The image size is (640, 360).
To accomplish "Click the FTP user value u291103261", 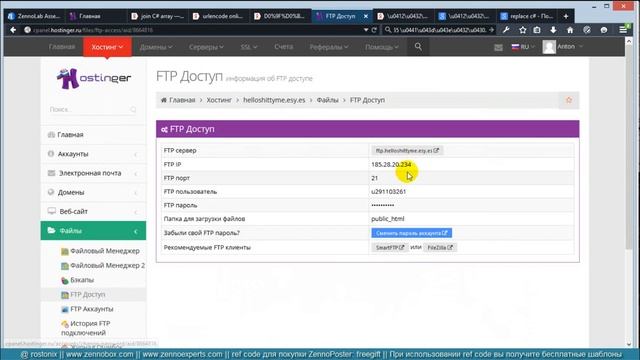I will tap(389, 191).
